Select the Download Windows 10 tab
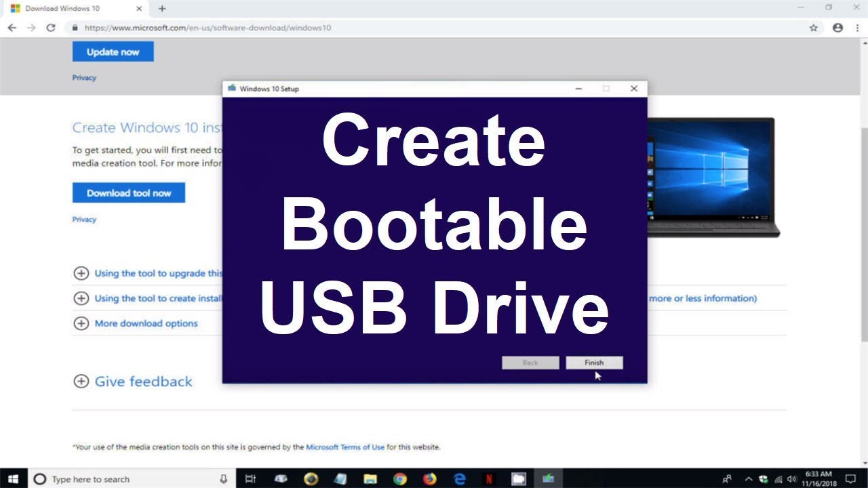Viewport: 868px width, 488px height. tap(75, 9)
